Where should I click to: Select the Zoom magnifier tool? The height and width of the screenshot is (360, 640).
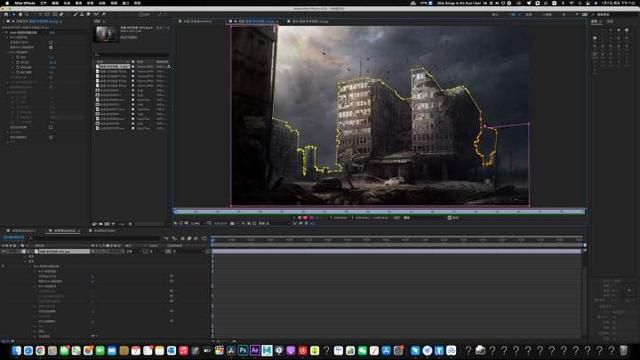coord(27,14)
